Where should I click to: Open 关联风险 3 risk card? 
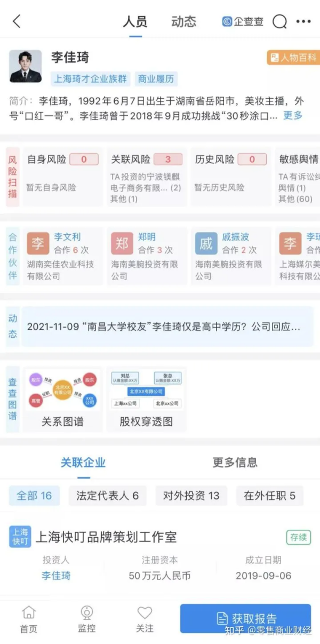(147, 177)
